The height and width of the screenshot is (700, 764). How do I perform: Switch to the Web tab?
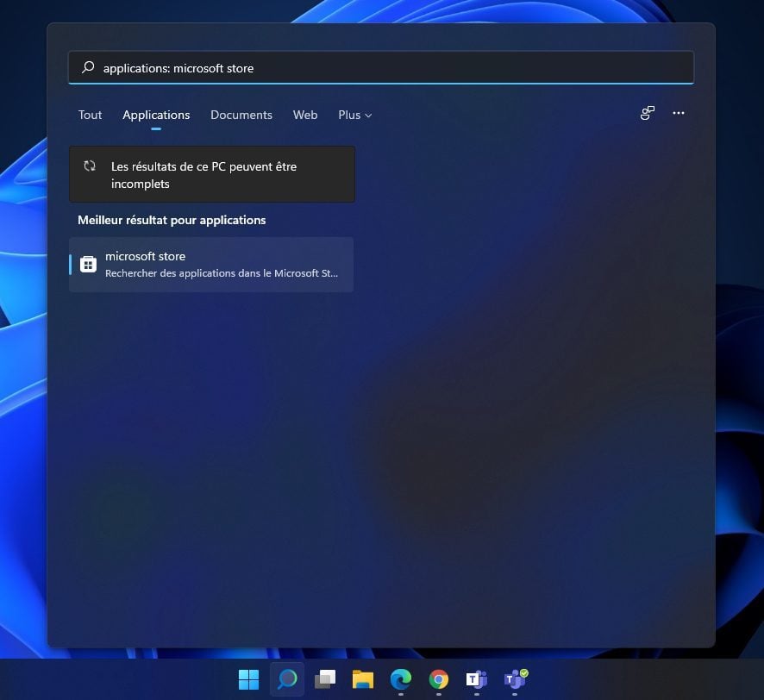(x=305, y=115)
